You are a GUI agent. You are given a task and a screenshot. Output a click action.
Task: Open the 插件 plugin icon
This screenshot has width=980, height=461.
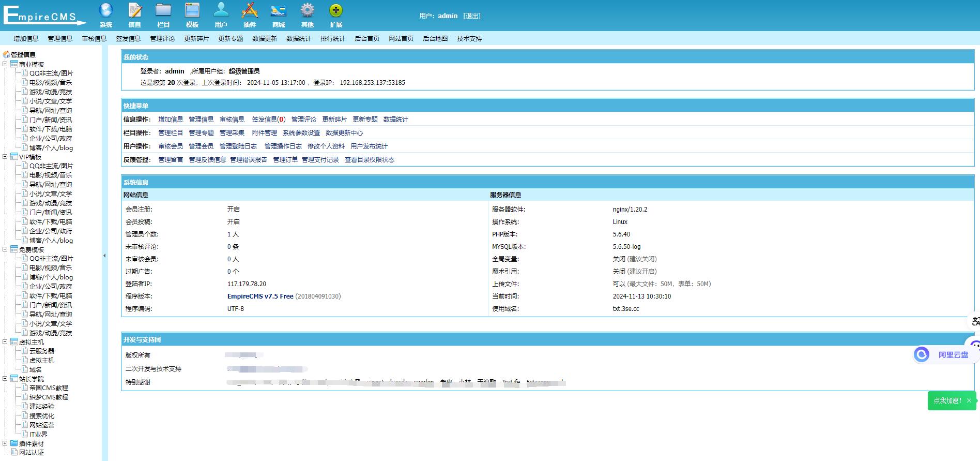point(250,11)
